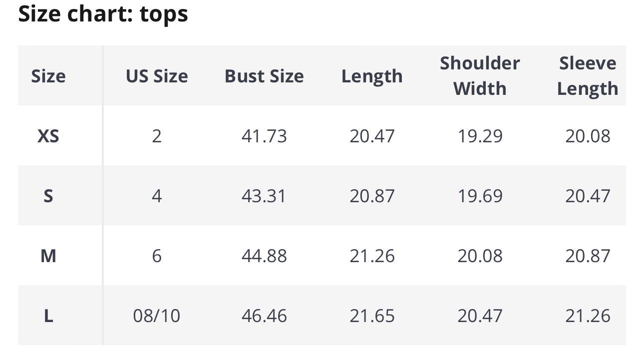The width and height of the screenshot is (644, 354).
Task: Click the Sleeve Length column header
Action: 588,76
